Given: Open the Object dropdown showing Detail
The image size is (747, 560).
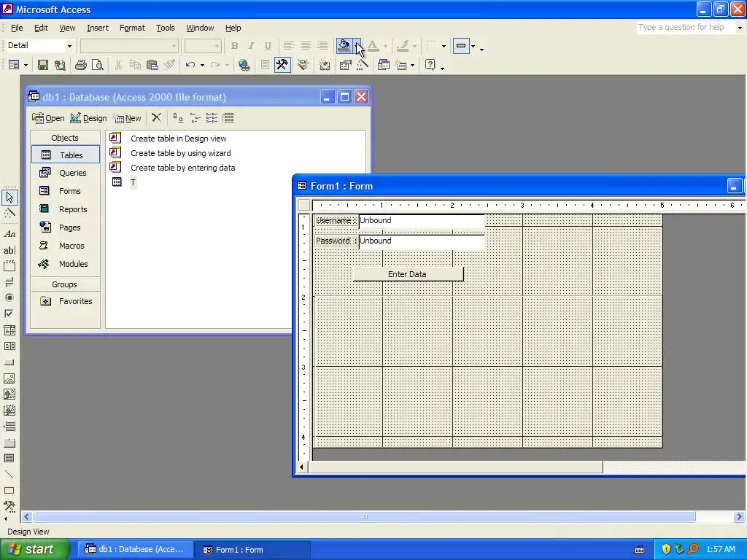Looking at the screenshot, I should [69, 46].
